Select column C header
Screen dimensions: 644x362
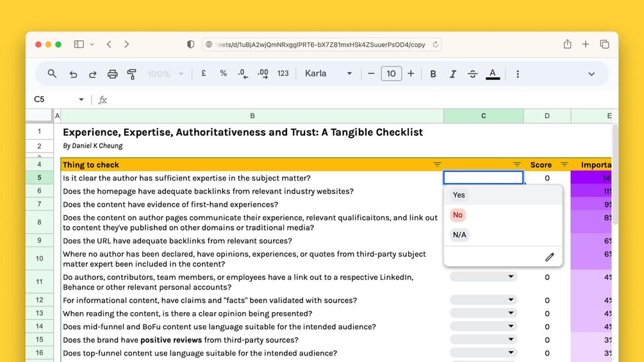click(x=483, y=116)
